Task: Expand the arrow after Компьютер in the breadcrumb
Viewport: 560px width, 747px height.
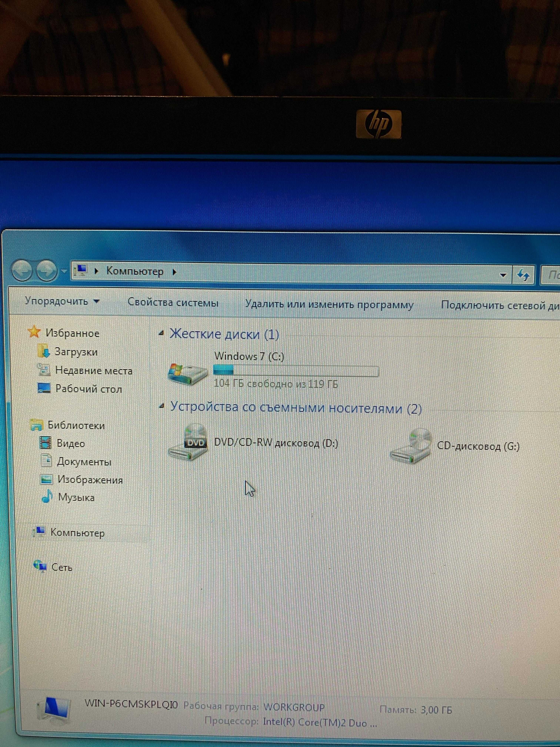Action: coord(174,272)
